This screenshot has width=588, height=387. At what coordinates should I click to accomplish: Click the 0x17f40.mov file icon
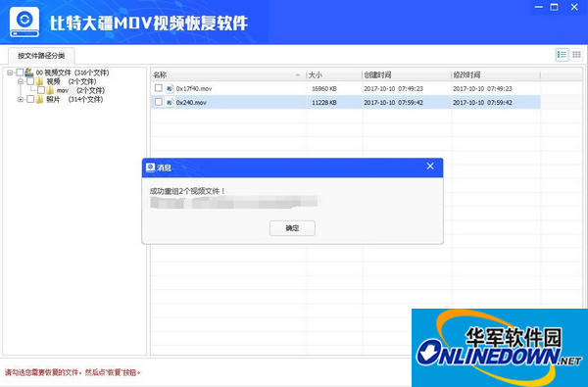point(170,88)
